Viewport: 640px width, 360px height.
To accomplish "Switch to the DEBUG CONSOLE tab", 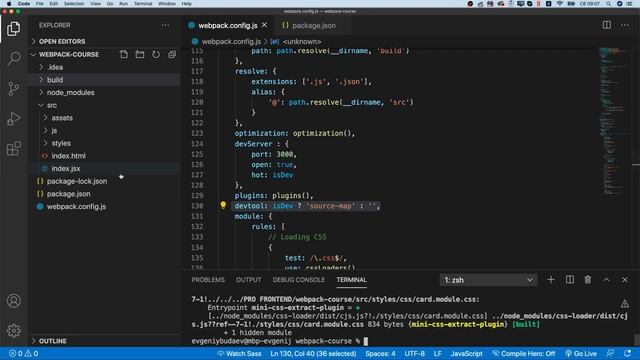I will pyautogui.click(x=298, y=280).
